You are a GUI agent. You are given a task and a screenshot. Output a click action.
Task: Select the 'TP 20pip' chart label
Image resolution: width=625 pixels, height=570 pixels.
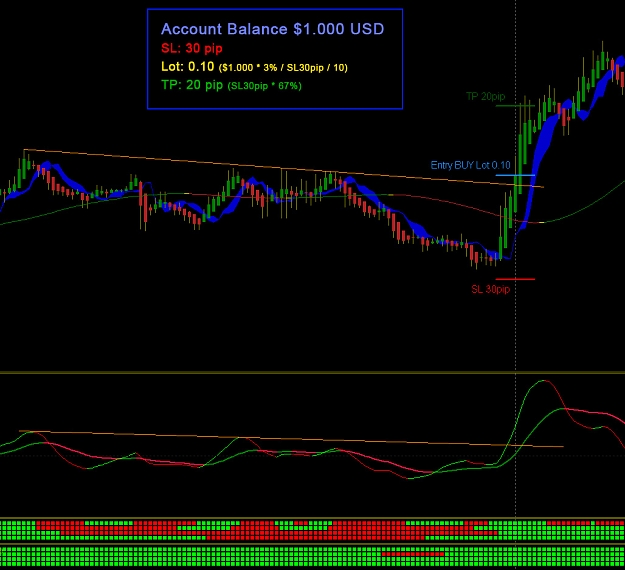[485, 96]
